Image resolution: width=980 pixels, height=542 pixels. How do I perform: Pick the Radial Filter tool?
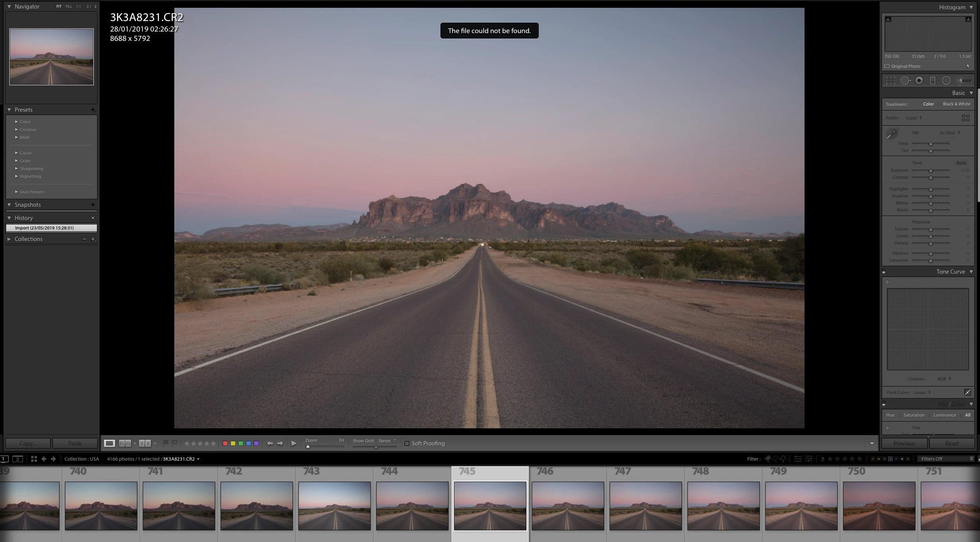pos(946,81)
